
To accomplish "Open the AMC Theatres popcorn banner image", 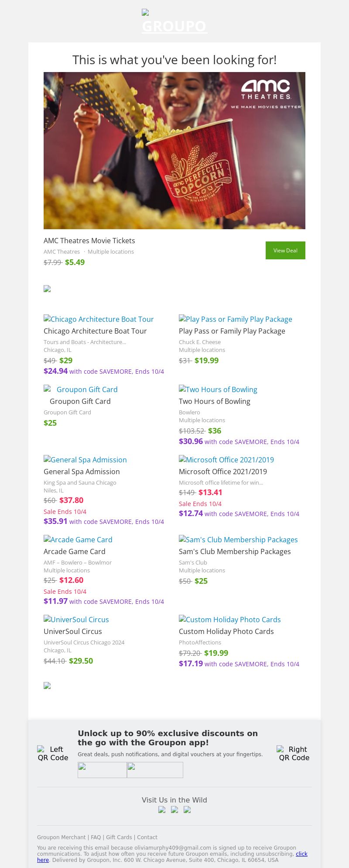I will pos(174,151).
